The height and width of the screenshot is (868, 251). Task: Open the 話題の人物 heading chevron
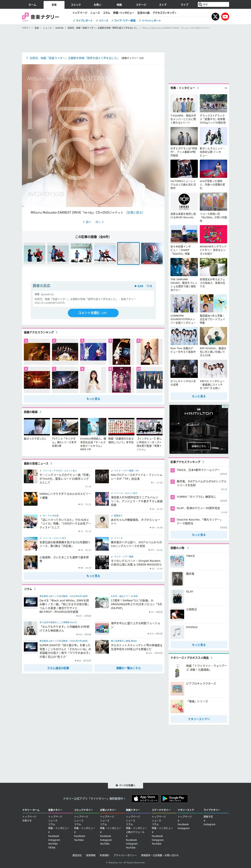(x=188, y=548)
